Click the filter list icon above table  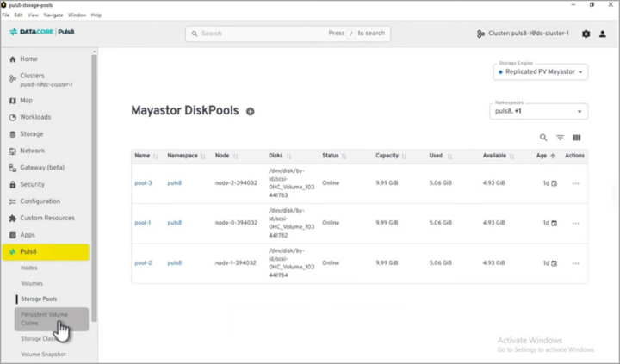coord(560,138)
